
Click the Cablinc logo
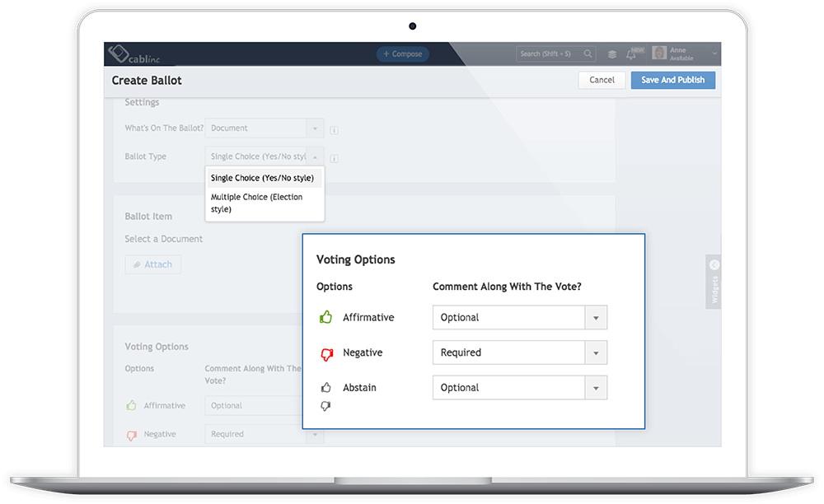click(133, 54)
